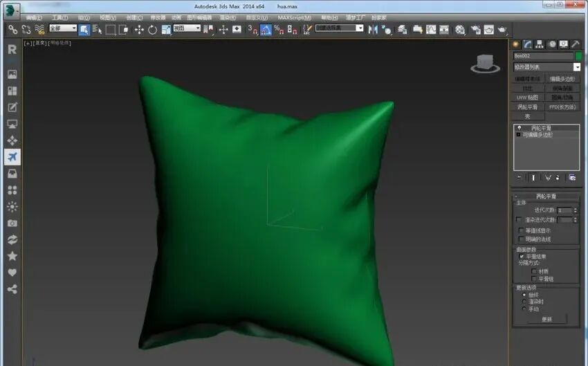Screen dimensions: 588x366
Task: Select Always update radio option
Action: (x=524, y=295)
